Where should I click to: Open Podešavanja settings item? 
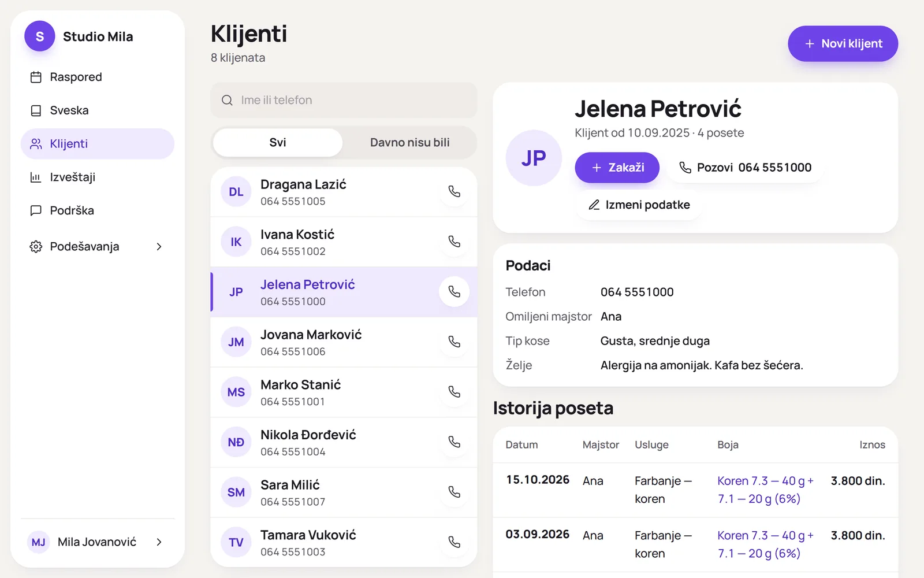tap(98, 247)
